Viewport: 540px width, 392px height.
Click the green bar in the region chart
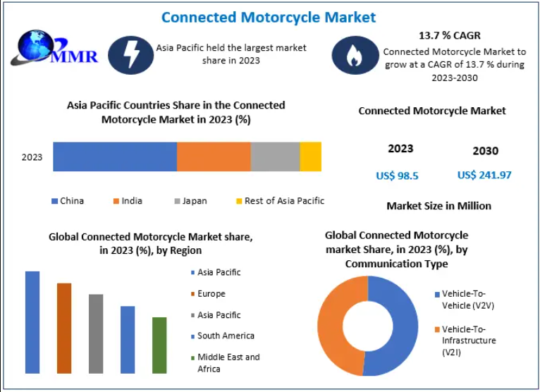pyautogui.click(x=159, y=345)
